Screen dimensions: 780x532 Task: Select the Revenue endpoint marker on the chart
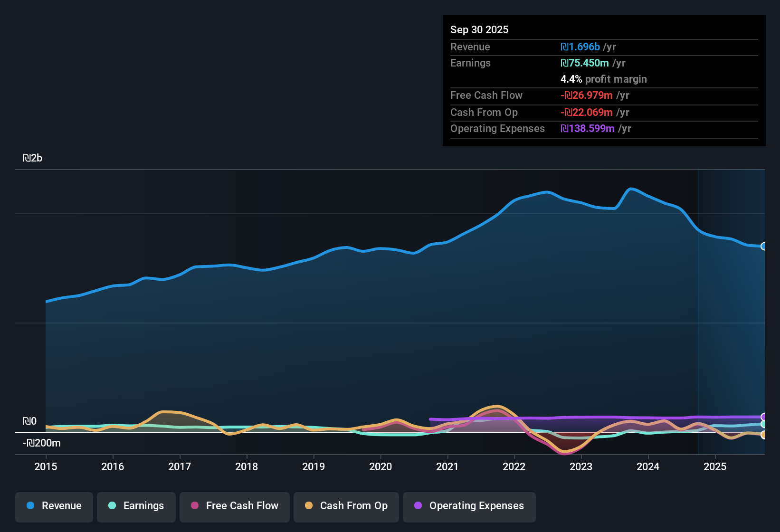[x=764, y=247]
